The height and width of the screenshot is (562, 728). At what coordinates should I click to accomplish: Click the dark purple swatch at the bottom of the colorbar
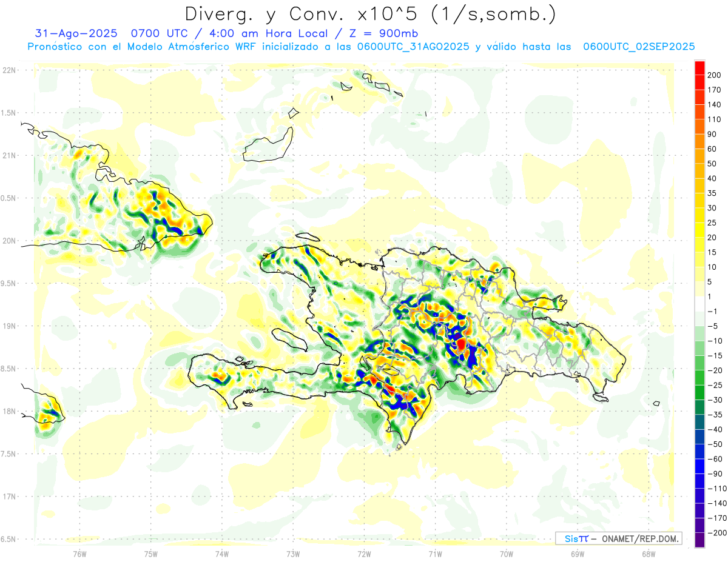(700, 540)
